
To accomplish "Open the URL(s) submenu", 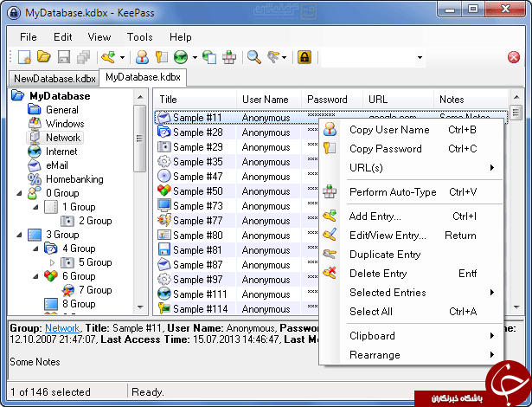I will [411, 168].
